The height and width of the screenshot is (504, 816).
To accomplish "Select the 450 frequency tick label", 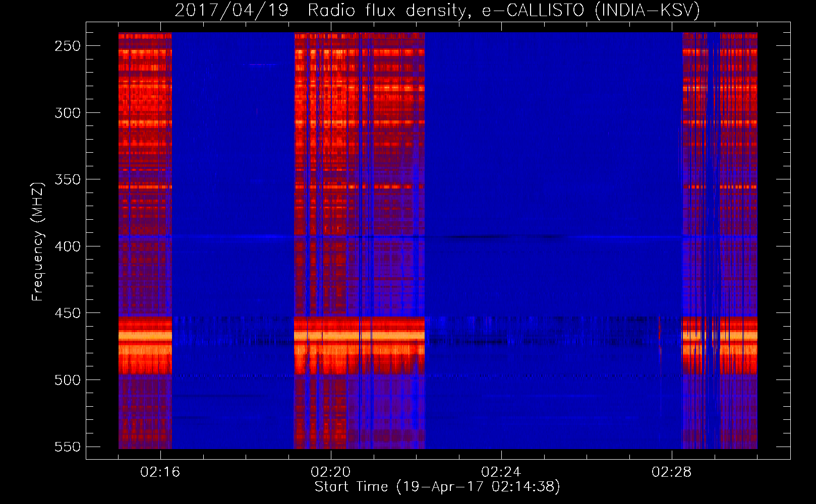I will (68, 313).
